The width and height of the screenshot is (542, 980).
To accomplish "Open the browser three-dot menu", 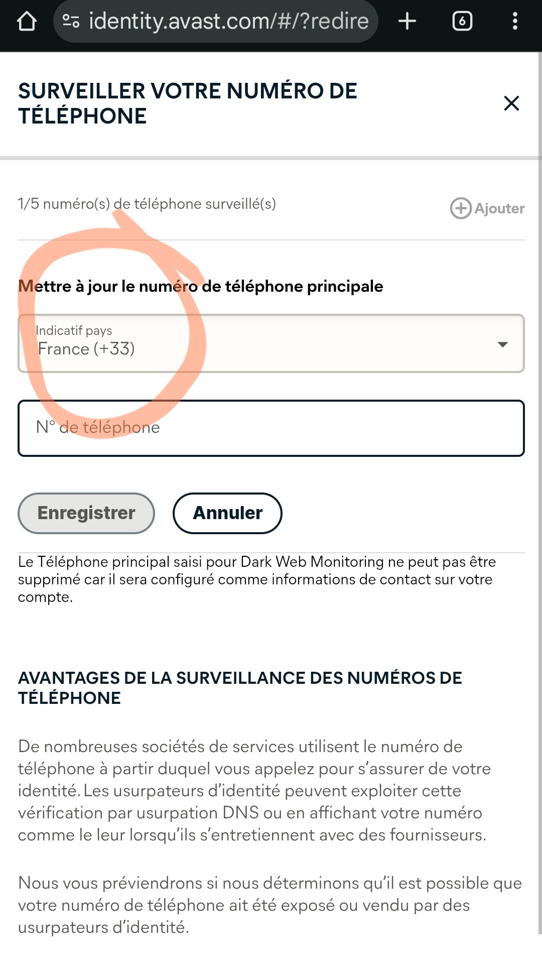I will coord(514,21).
